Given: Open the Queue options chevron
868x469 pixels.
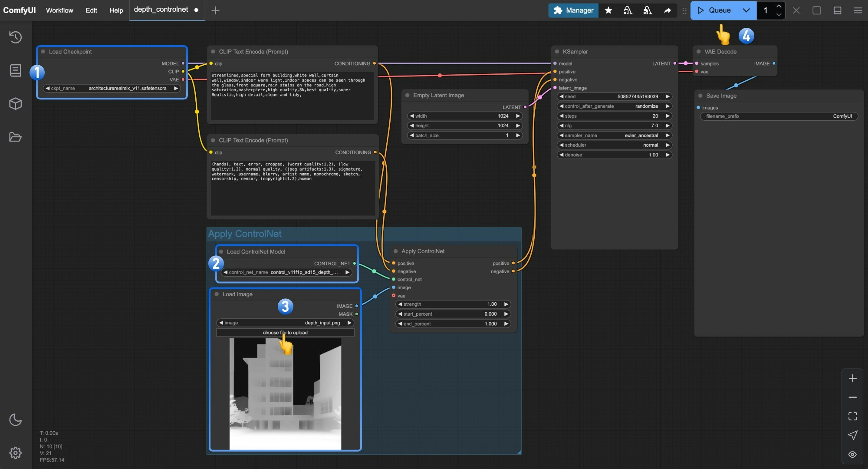Looking at the screenshot, I should coord(746,10).
